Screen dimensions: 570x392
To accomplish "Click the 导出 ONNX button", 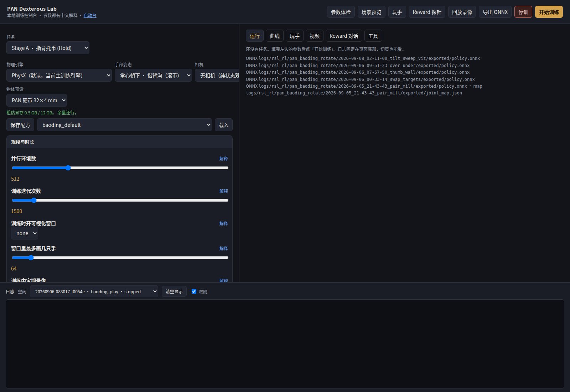I will pos(495,12).
